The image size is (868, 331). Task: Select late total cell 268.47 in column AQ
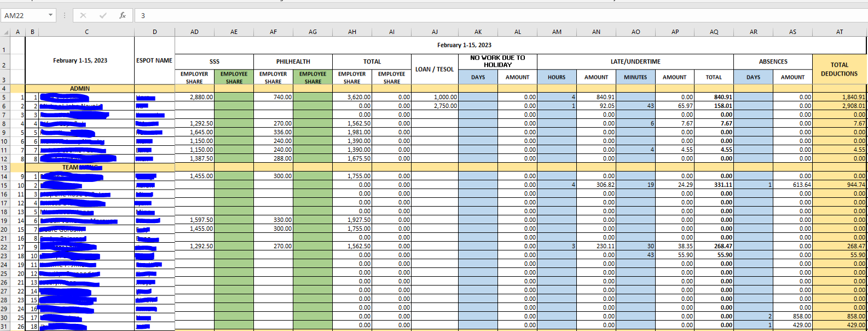(x=714, y=246)
